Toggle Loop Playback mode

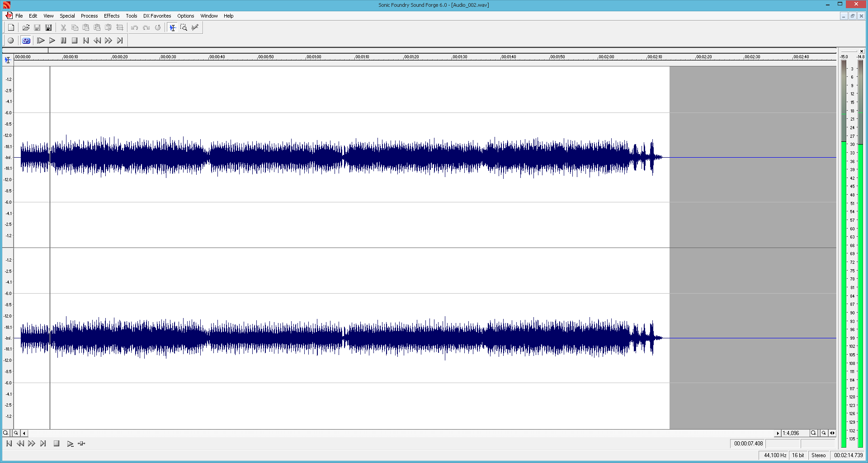[26, 41]
